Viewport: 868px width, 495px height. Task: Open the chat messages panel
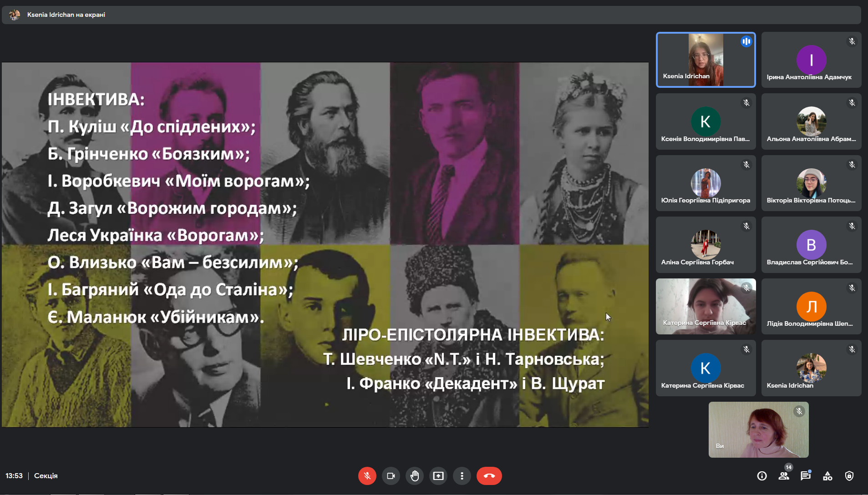point(805,476)
